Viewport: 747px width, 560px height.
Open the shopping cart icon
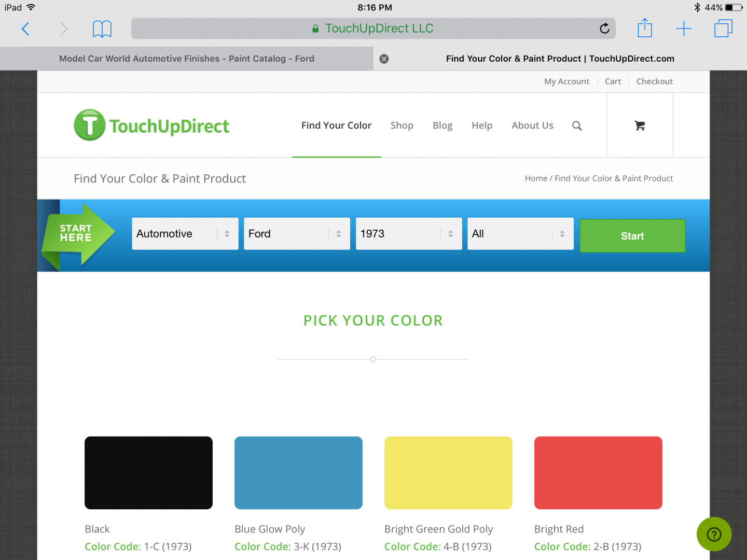[640, 125]
